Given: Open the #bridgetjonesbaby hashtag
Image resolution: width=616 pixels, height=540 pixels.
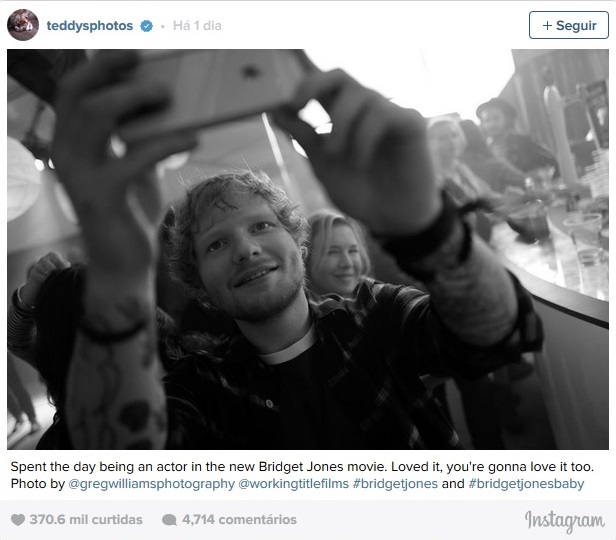Looking at the screenshot, I should (x=526, y=483).
